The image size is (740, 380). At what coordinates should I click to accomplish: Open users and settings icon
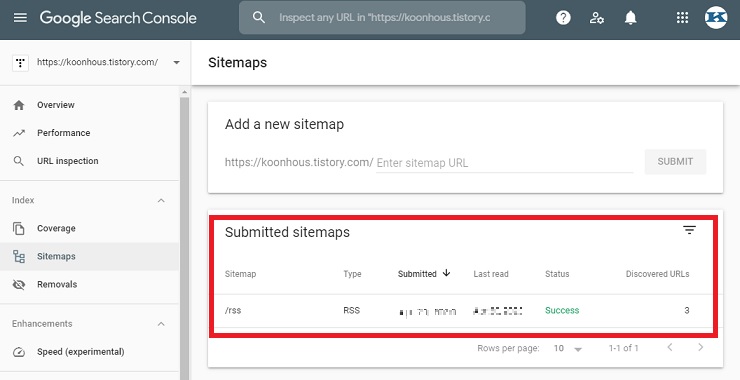[597, 18]
